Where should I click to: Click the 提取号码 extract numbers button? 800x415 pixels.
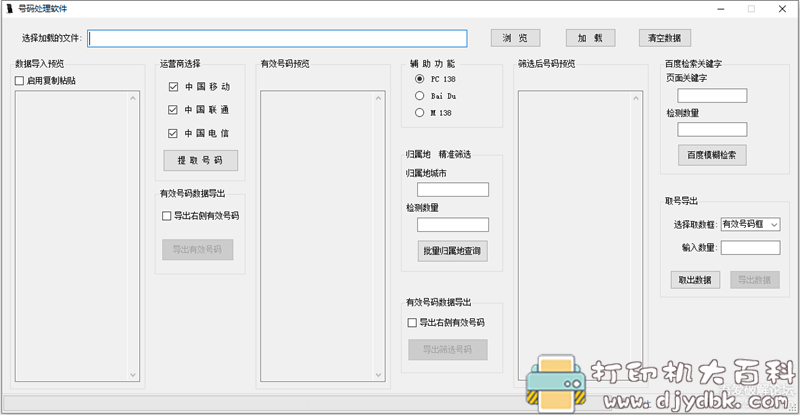(201, 160)
